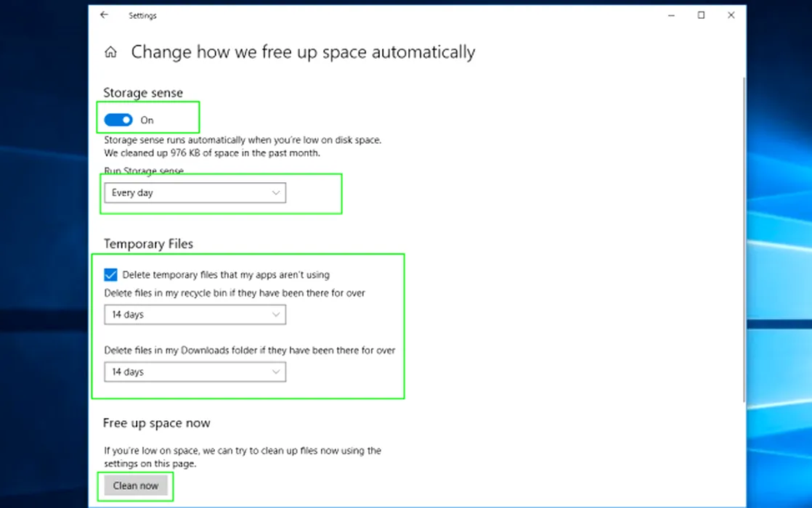Screen dimensions: 812x508
Task: Minimize the Settings window
Action: point(671,15)
